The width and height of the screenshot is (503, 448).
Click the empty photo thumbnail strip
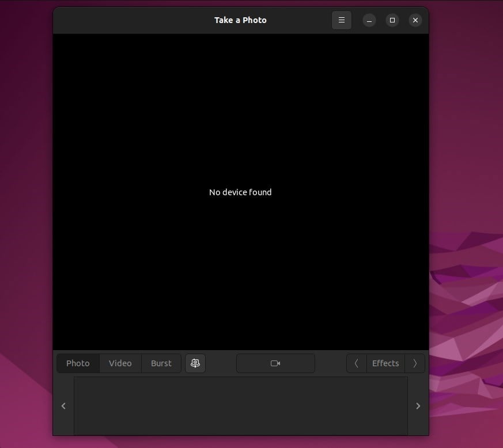(x=241, y=406)
